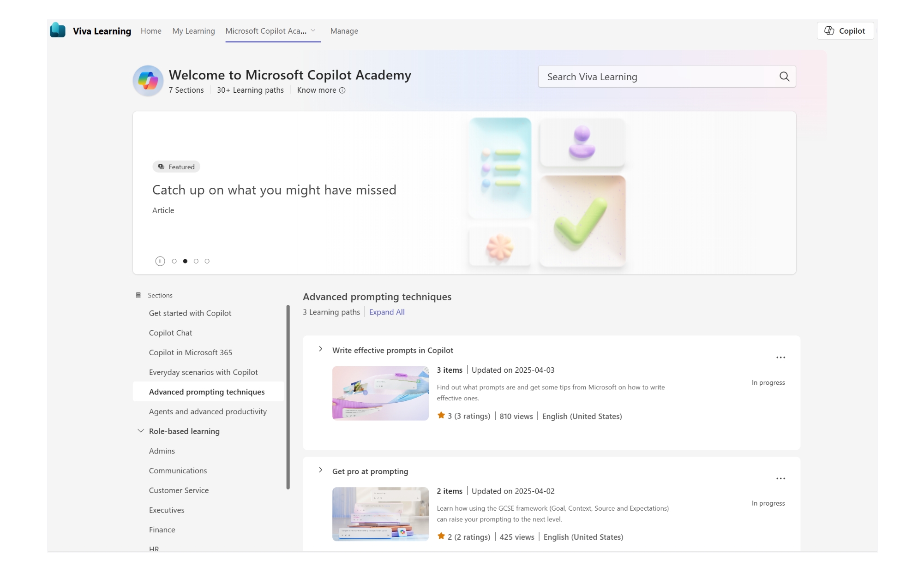Click the Sections list icon above the sidebar
924x572 pixels.
(x=138, y=295)
